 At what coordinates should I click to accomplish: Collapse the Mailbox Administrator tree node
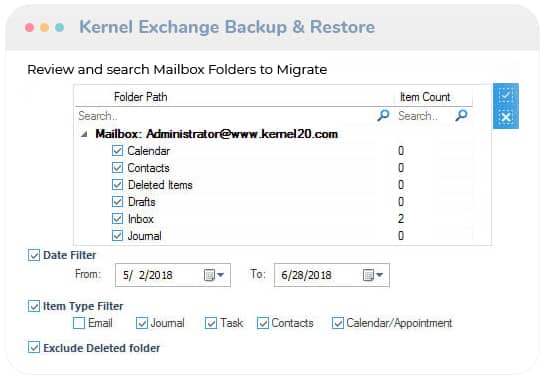[84, 134]
